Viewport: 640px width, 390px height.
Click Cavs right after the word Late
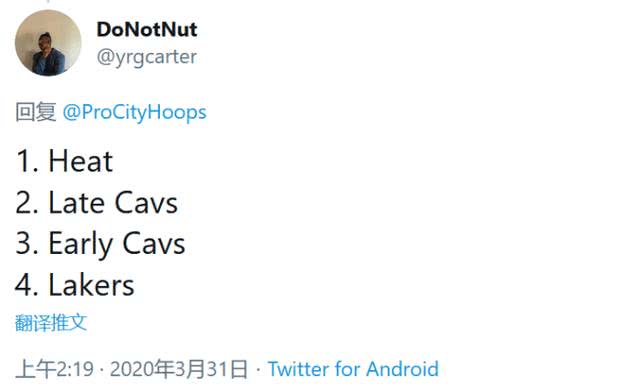[x=146, y=203]
